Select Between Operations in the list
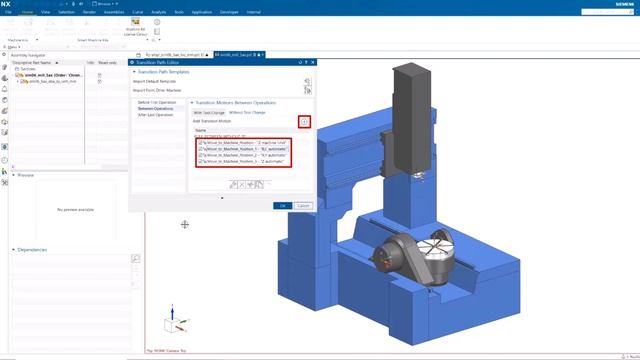 click(157, 109)
